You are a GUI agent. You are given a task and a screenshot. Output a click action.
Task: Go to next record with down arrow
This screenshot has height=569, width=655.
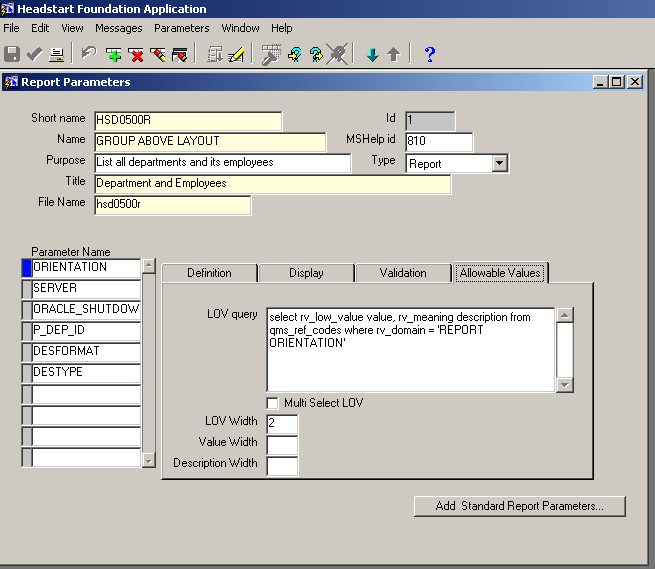click(x=372, y=55)
